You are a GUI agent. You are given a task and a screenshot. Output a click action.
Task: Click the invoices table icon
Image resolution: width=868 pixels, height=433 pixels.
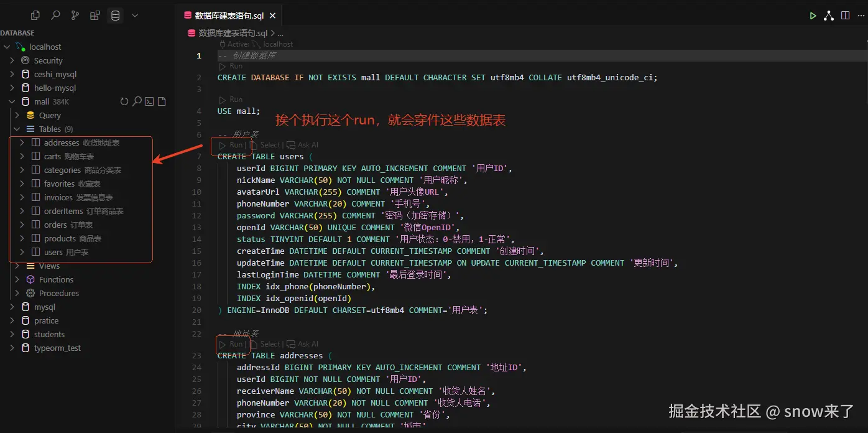pyautogui.click(x=35, y=197)
